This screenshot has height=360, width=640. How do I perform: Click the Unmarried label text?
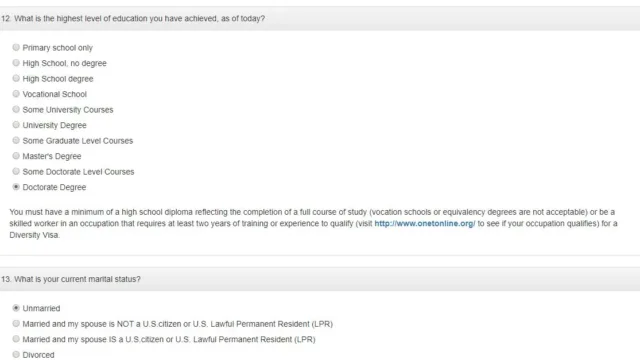(41, 308)
